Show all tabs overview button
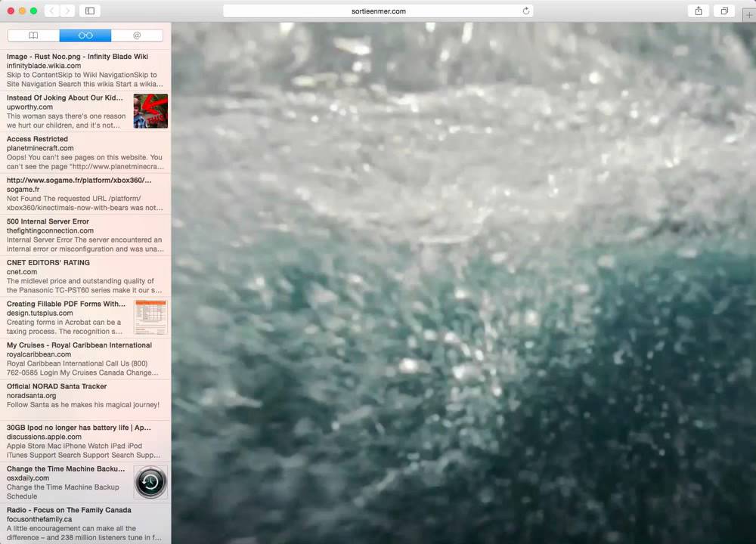Viewport: 756px width, 544px height. click(724, 11)
